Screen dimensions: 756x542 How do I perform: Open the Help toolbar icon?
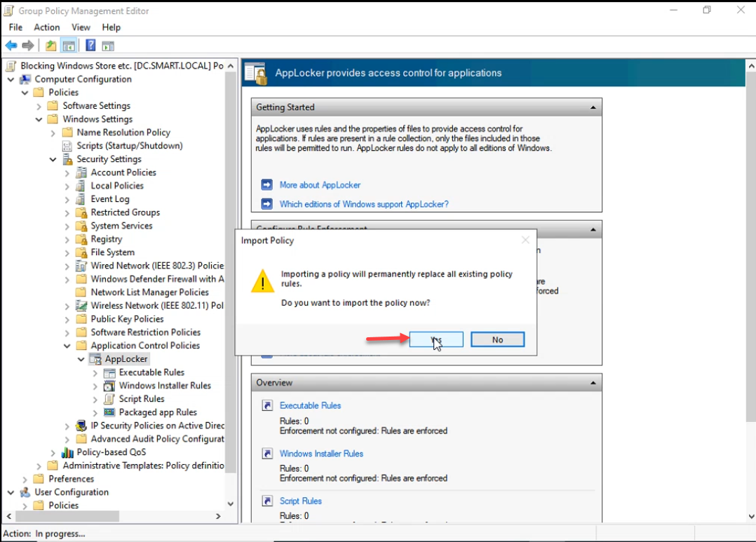pos(90,46)
